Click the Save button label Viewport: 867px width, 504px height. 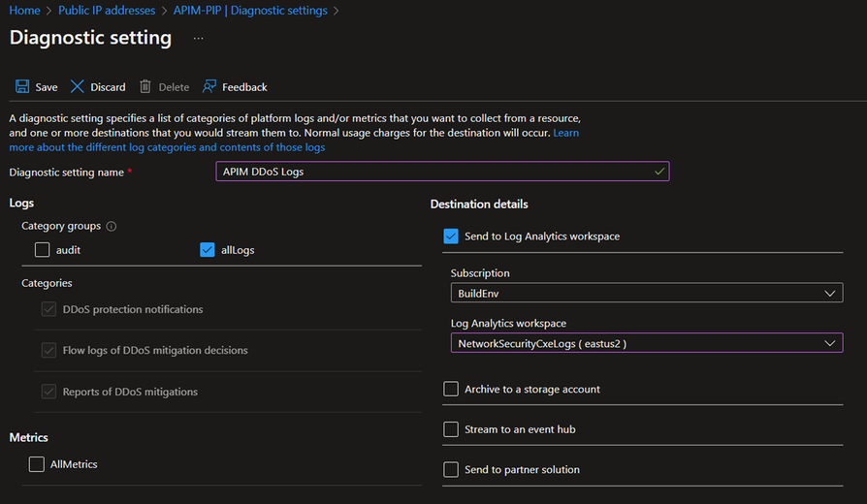pyautogui.click(x=47, y=87)
